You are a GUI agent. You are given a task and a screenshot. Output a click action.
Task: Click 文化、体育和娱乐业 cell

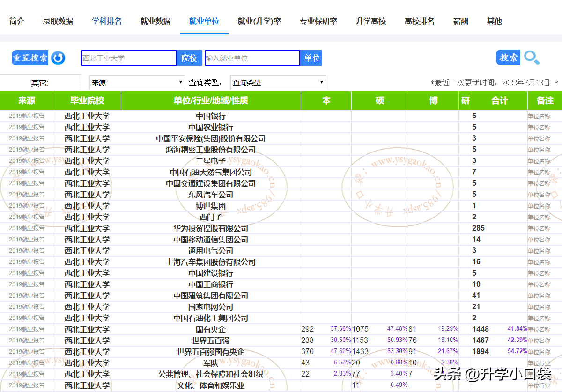pos(211,385)
